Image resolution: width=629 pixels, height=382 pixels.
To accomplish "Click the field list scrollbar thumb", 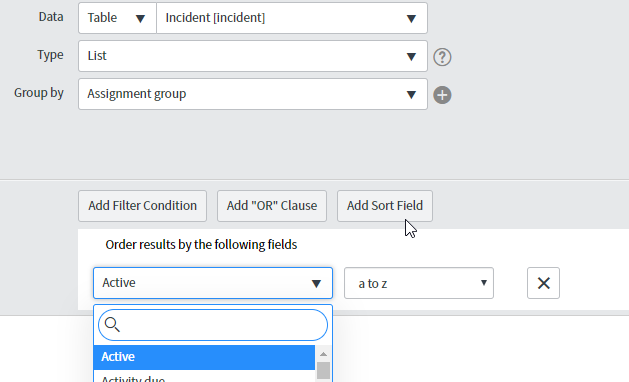I will click(323, 371).
